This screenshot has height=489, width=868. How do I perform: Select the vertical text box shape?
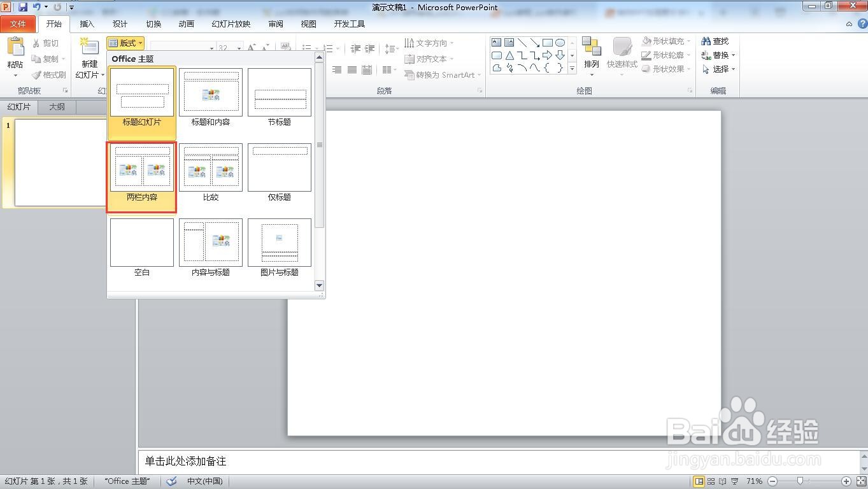pyautogui.click(x=509, y=43)
